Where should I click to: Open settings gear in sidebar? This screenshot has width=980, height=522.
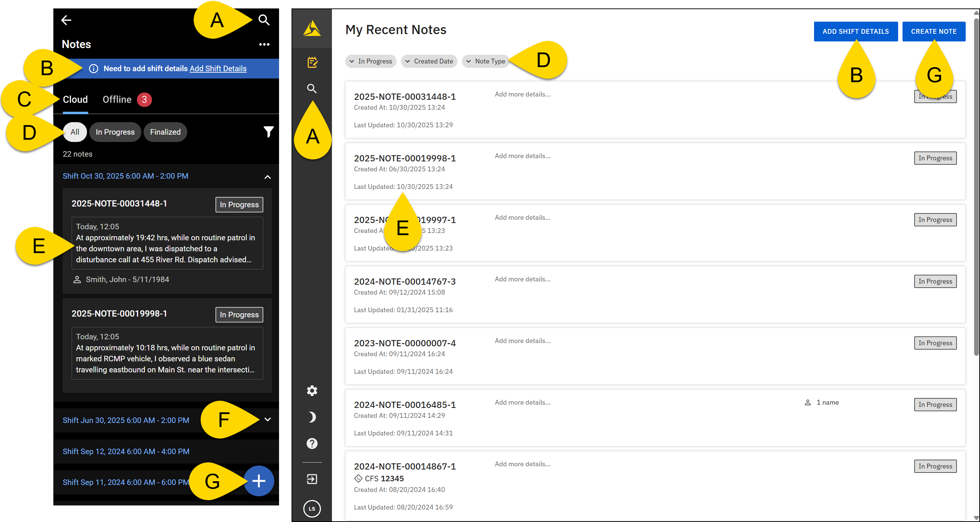(x=312, y=390)
